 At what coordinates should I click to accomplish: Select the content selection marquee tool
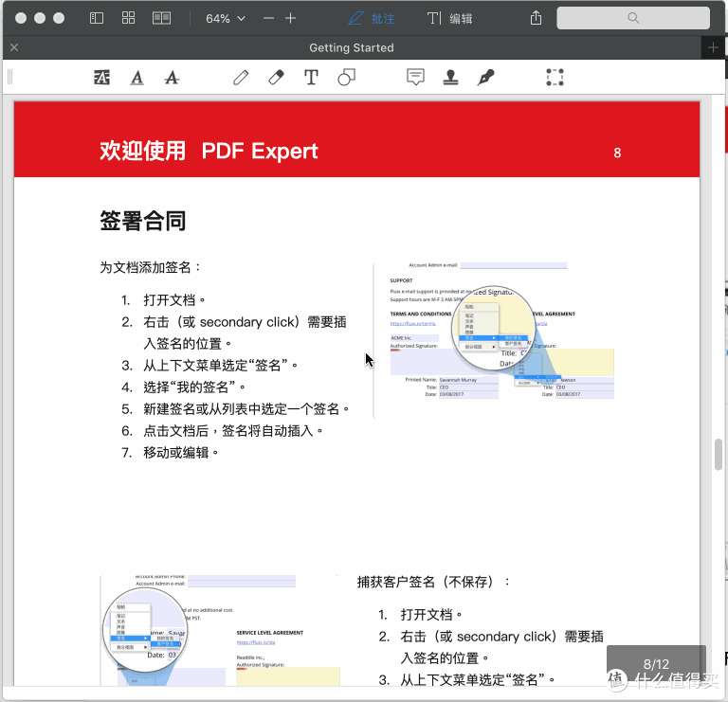point(555,78)
